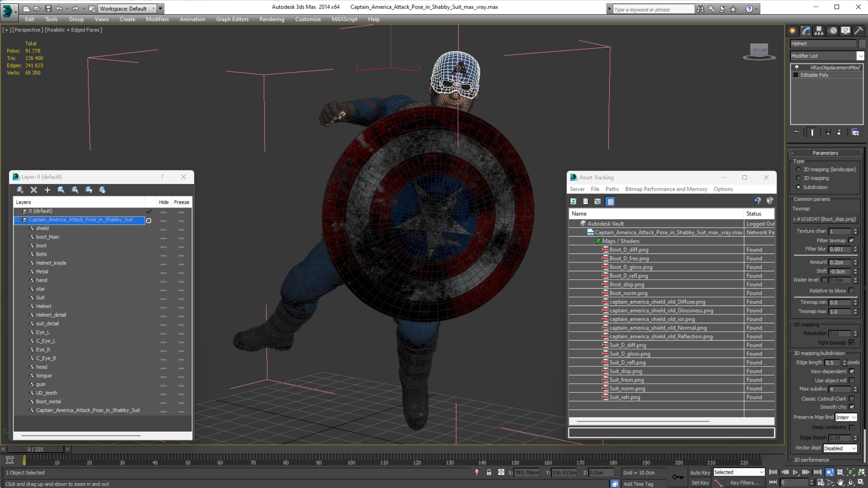The image size is (868, 488).
Task: Open the Vector displ Disabled dropdown
Action: tap(840, 448)
